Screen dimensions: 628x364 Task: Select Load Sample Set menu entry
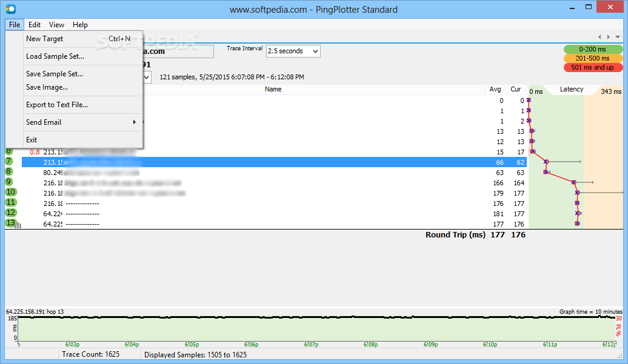point(82,56)
